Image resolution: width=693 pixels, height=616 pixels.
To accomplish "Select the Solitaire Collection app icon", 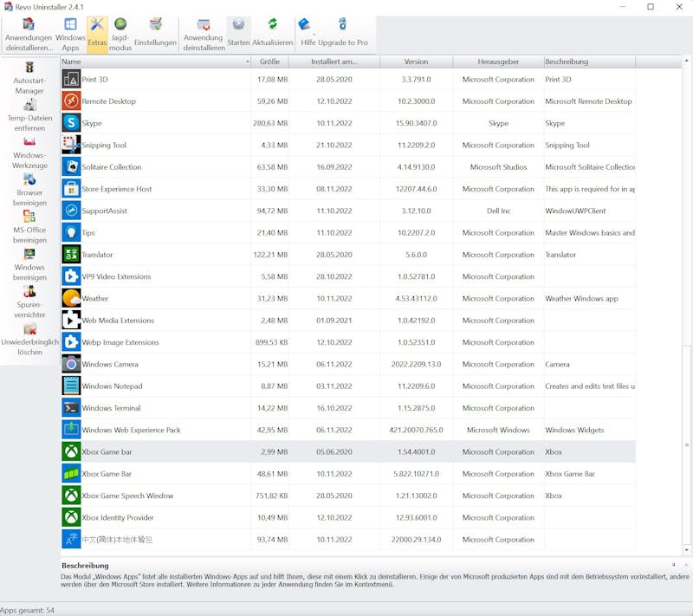I will [71, 167].
